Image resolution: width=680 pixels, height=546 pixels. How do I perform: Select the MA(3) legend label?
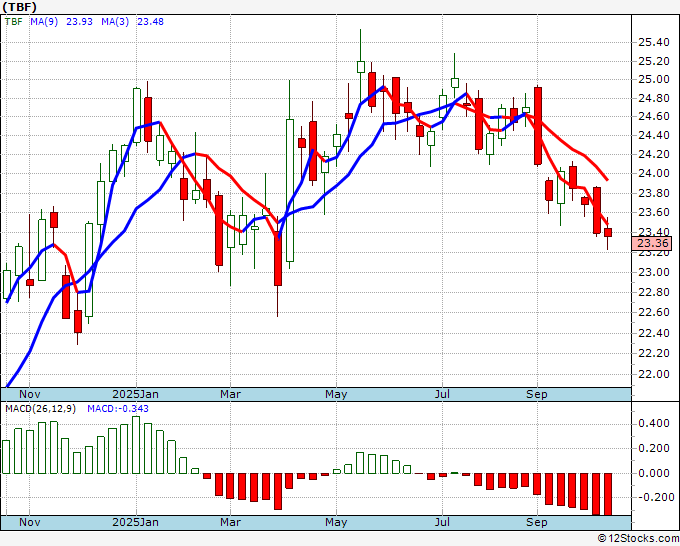point(115,21)
